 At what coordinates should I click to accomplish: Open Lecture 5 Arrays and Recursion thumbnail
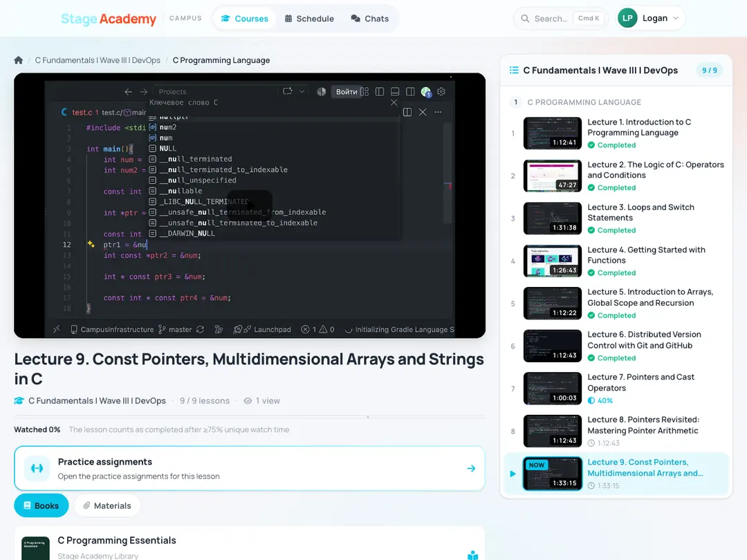point(553,304)
